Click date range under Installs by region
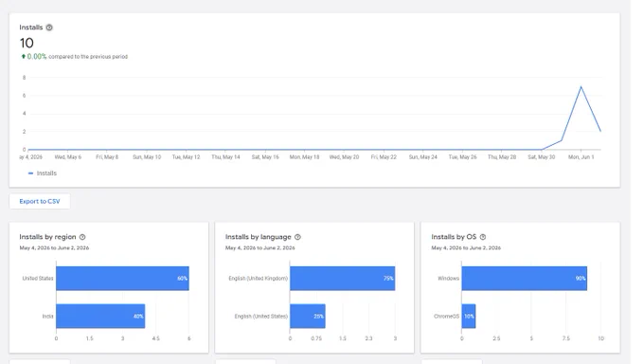Viewport: 644px width, 364px height. point(54,248)
